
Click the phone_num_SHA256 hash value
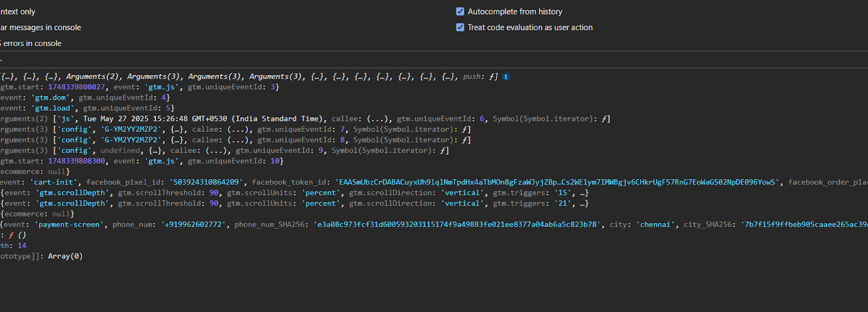pos(457,225)
